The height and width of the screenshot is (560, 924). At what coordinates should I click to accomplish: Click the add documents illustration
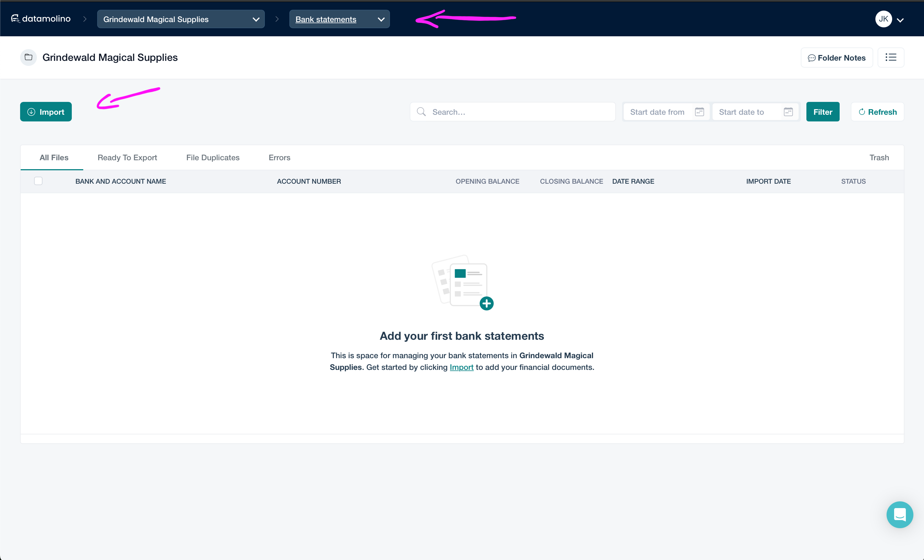coord(462,283)
